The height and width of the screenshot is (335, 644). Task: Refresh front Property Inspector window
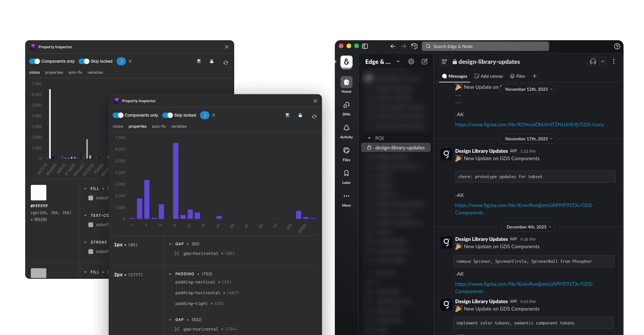pyautogui.click(x=314, y=117)
